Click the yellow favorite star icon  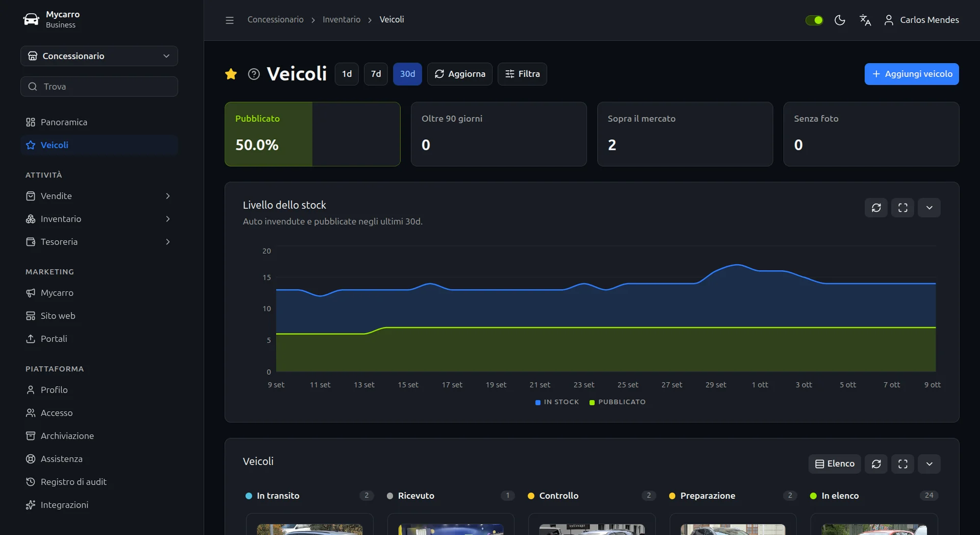click(x=231, y=74)
